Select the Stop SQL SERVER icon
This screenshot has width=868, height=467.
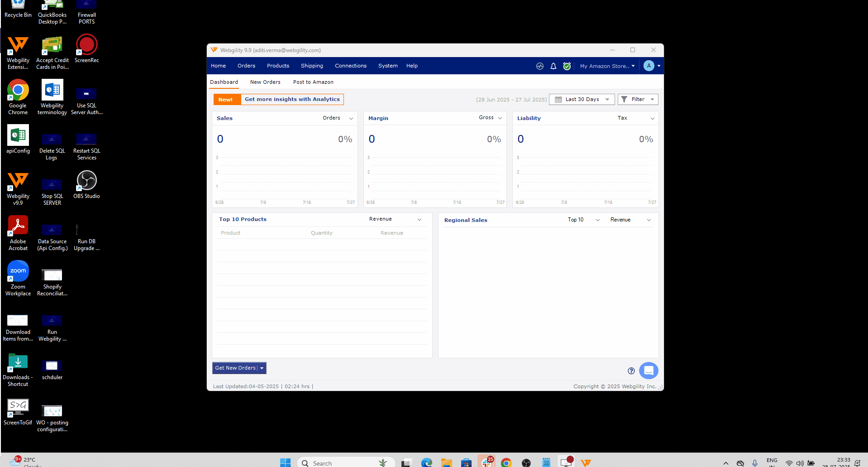coord(52,192)
